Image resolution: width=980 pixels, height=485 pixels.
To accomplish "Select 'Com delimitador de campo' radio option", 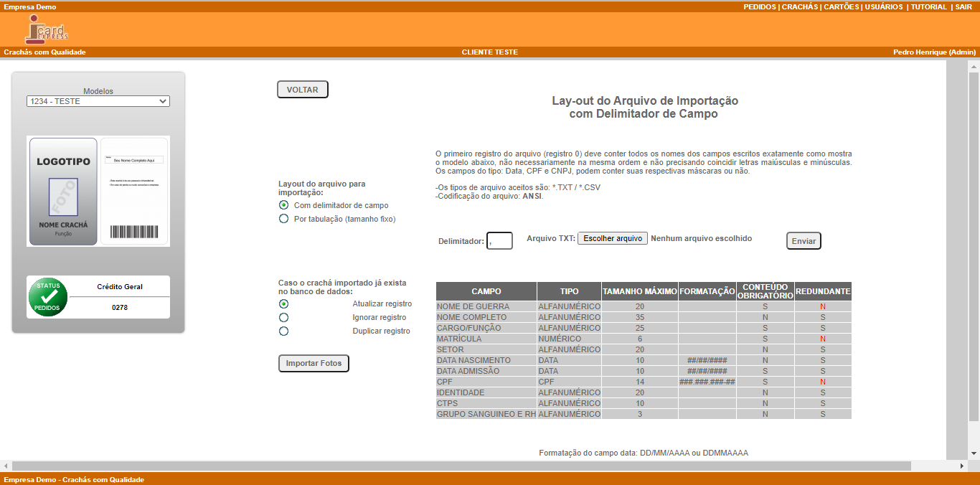I will click(284, 205).
